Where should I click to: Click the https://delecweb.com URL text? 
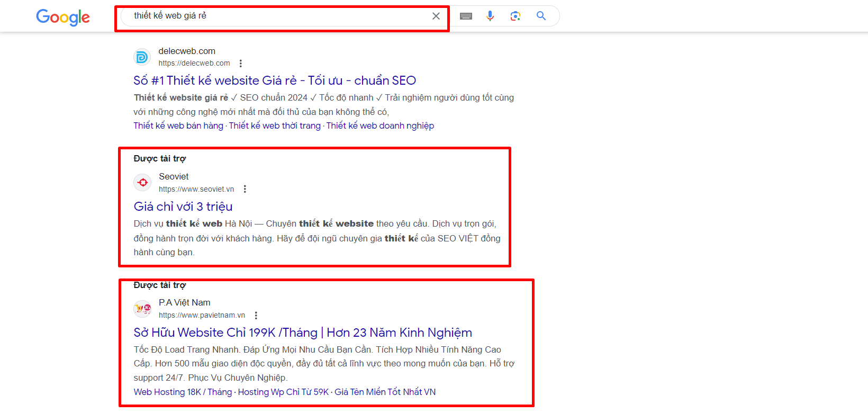[x=194, y=63]
